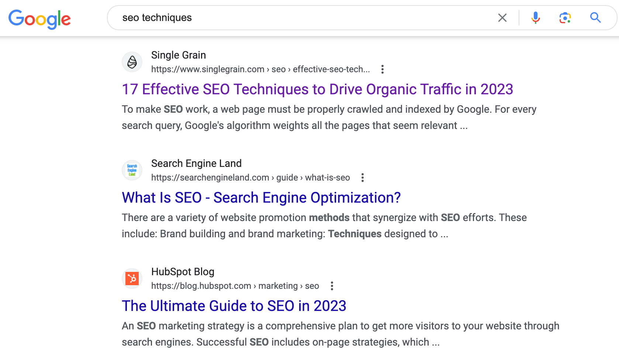This screenshot has height=364, width=619.
Task: Click the Single Grain site name
Action: coord(179,55)
